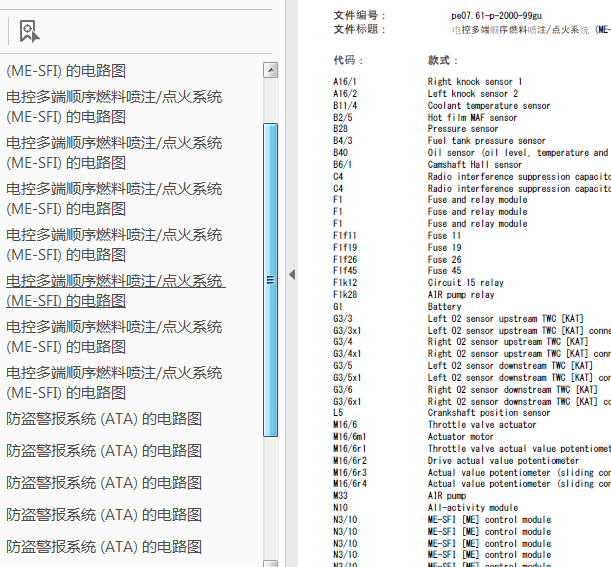Click code B40
This screenshot has height=567, width=611.
(x=340, y=153)
